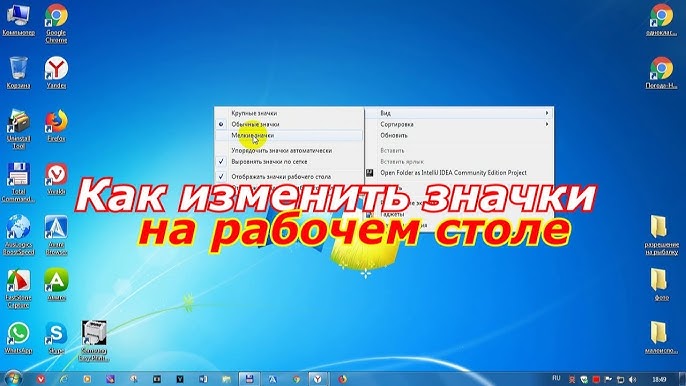
Task: Select the Avant Browser desktop shortcut
Action: [56, 235]
